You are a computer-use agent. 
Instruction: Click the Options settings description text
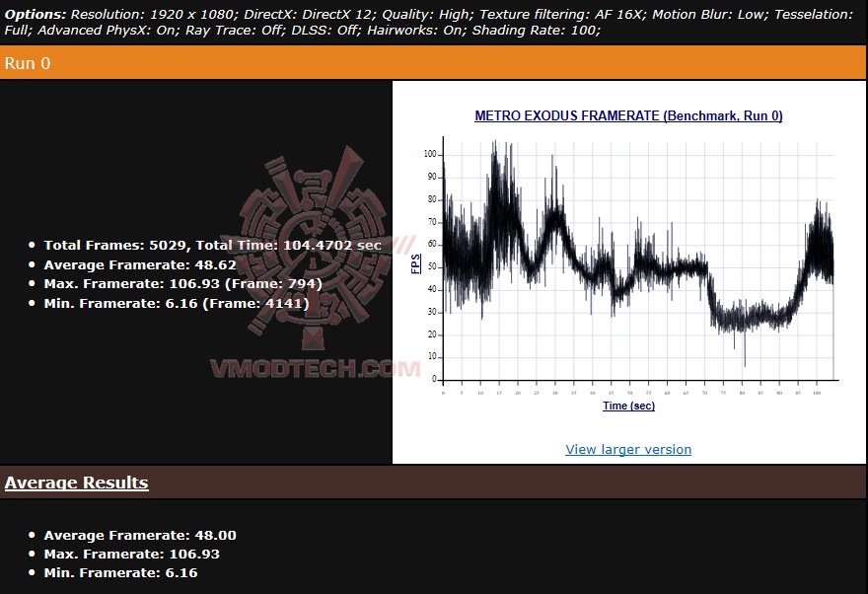[x=429, y=22]
